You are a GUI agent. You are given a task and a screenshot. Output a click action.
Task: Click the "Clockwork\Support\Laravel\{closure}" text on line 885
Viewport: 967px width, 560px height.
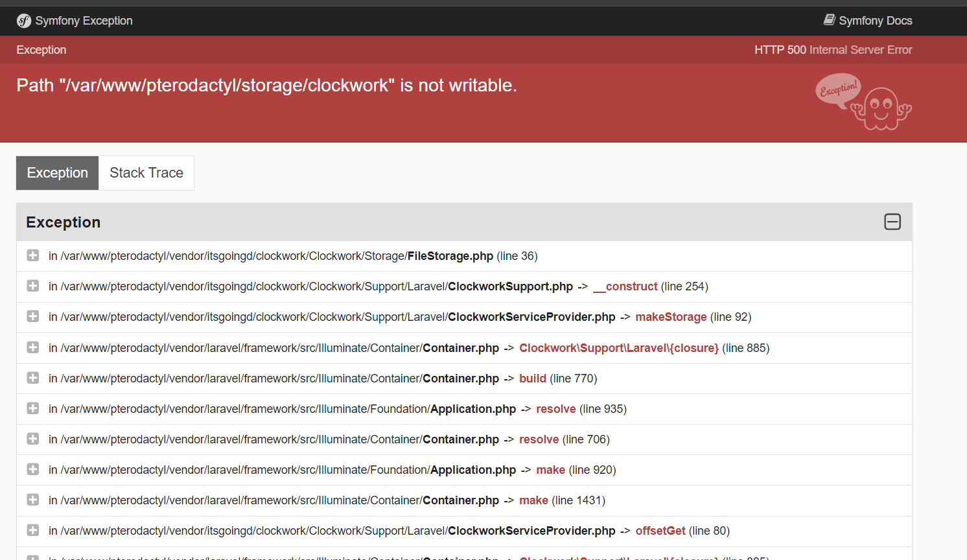(619, 348)
